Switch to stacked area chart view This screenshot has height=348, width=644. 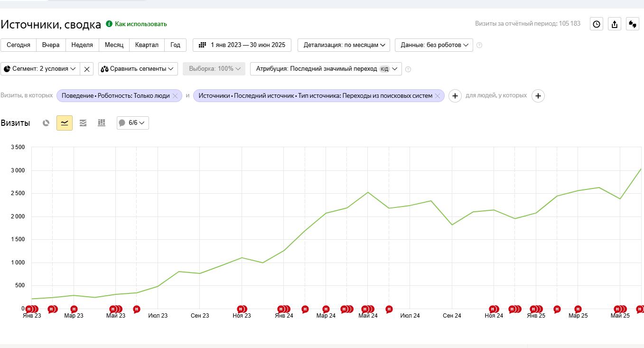click(83, 123)
